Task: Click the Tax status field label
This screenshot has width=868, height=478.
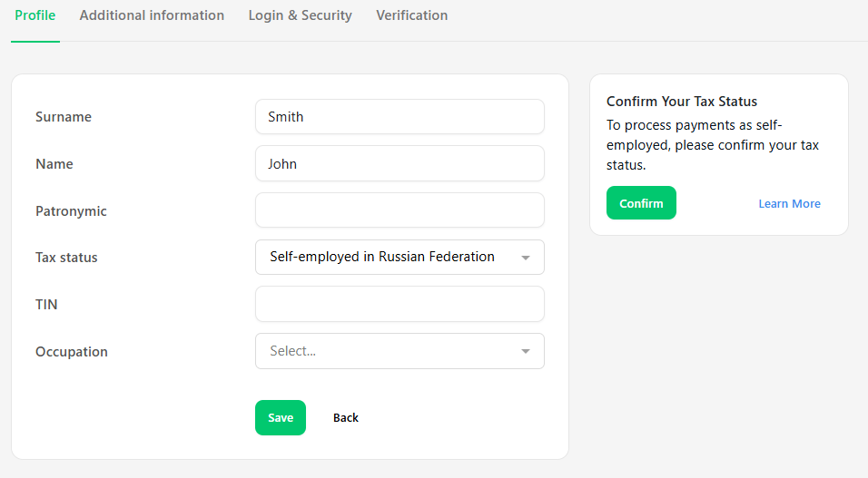Action: pos(66,258)
